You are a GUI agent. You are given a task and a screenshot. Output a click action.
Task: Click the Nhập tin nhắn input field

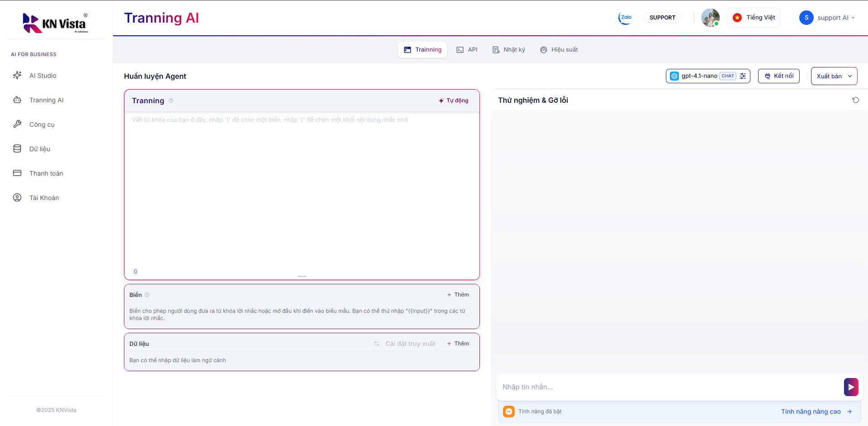click(633, 387)
